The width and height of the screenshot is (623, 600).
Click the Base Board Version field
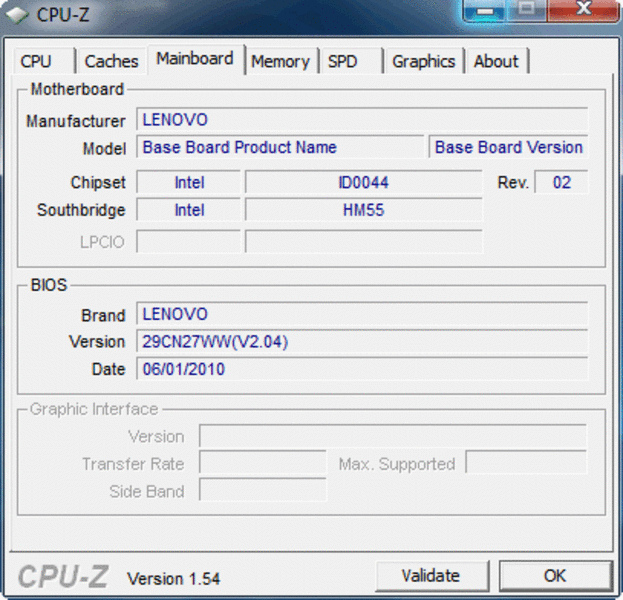click(x=508, y=147)
